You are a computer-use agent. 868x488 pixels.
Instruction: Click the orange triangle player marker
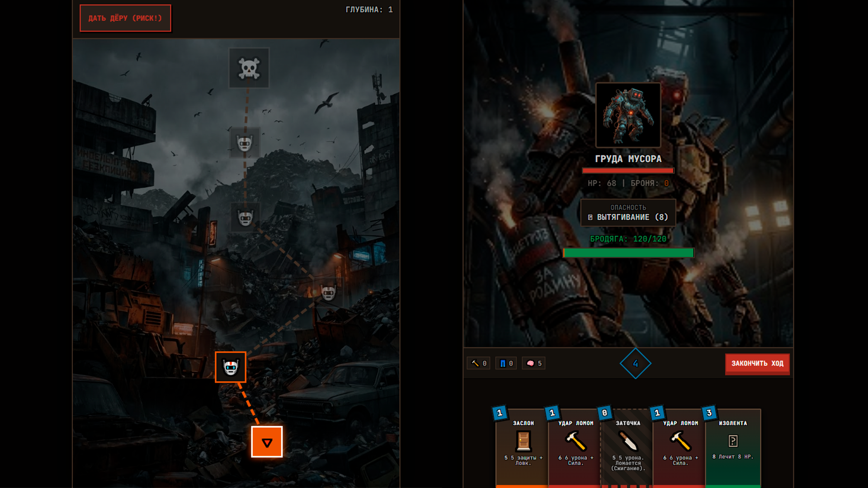(267, 441)
